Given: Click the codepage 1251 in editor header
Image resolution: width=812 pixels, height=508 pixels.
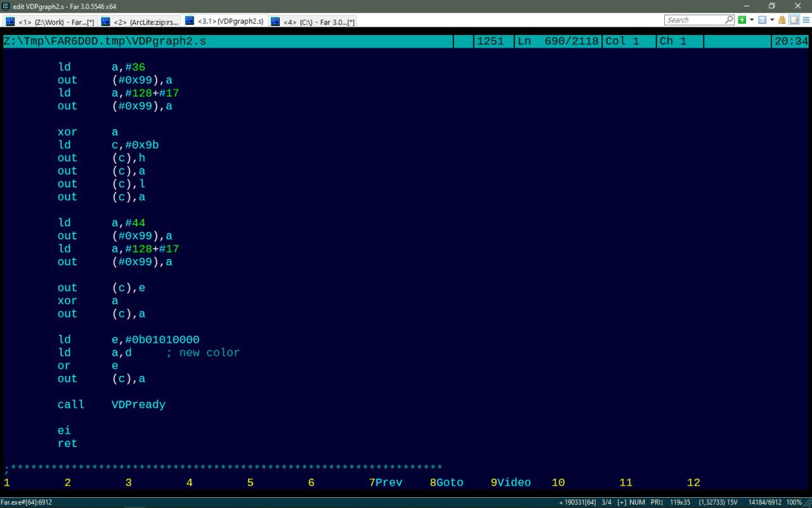Looking at the screenshot, I should (490, 41).
